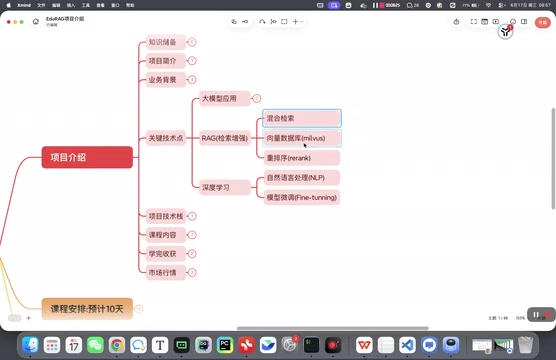This screenshot has height=360, width=556.
Task: Open the 窗口 menu
Action: 115,5
